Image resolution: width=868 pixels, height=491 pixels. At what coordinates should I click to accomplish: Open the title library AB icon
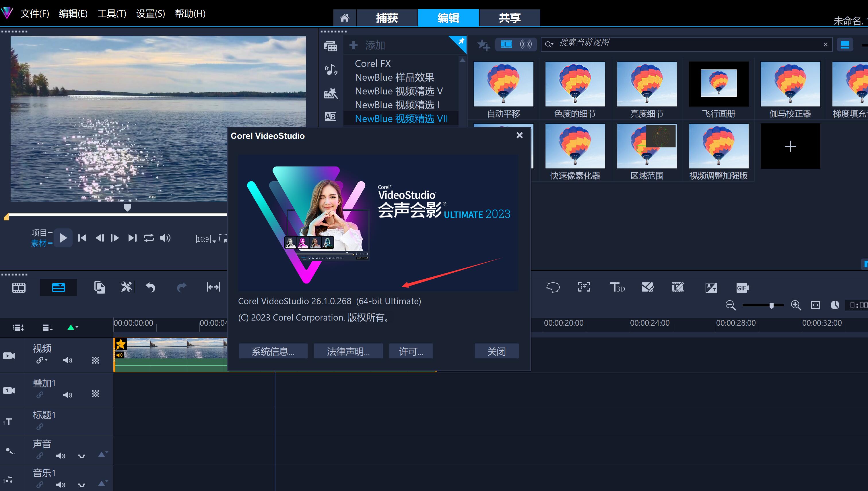click(330, 117)
